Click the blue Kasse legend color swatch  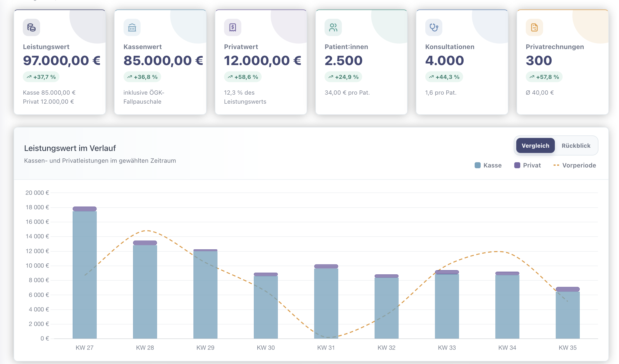[478, 165]
